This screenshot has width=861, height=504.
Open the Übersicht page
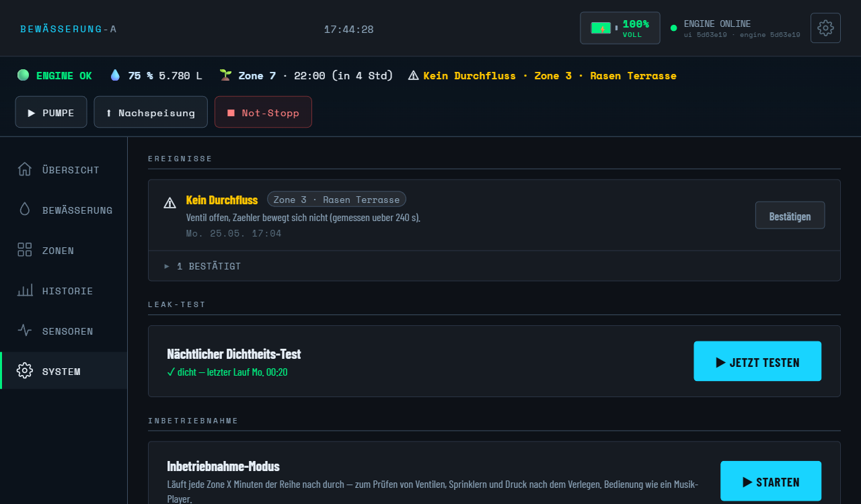63,169
